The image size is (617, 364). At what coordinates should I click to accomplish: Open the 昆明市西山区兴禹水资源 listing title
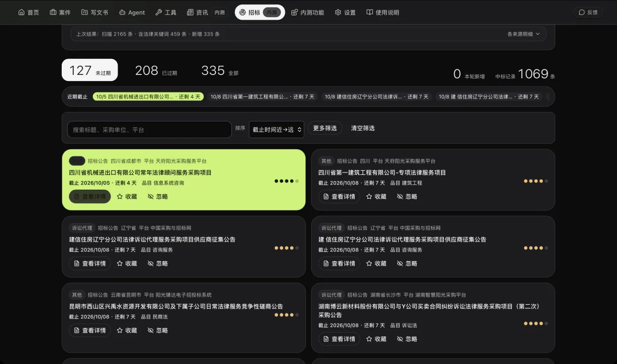pos(176,307)
